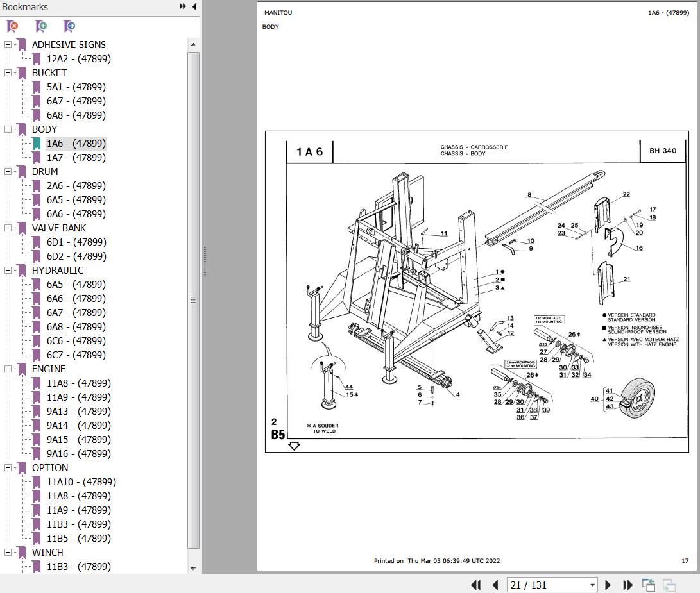Select bookmark 1A7 - (47899)
This screenshot has height=593, width=700.
76,157
